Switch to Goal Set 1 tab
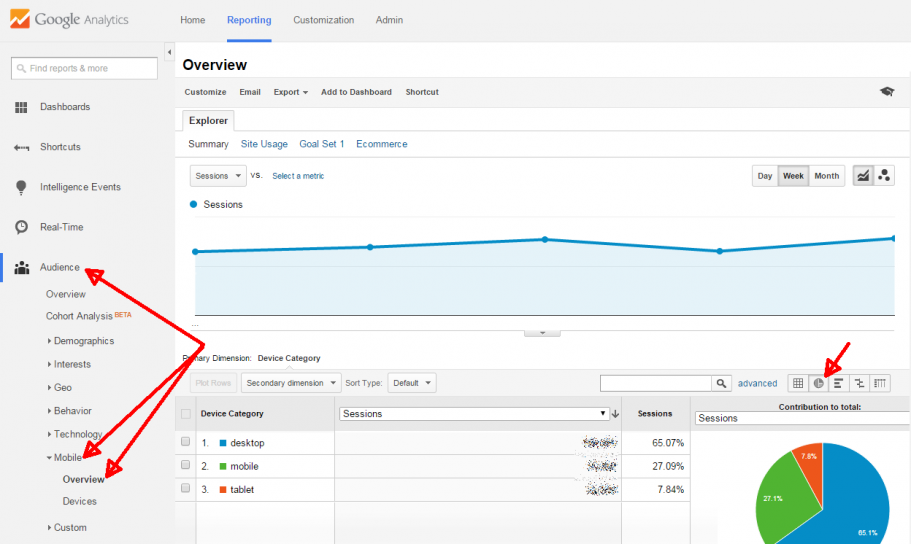Screen dimensions: 911x544 pyautogui.click(x=322, y=144)
